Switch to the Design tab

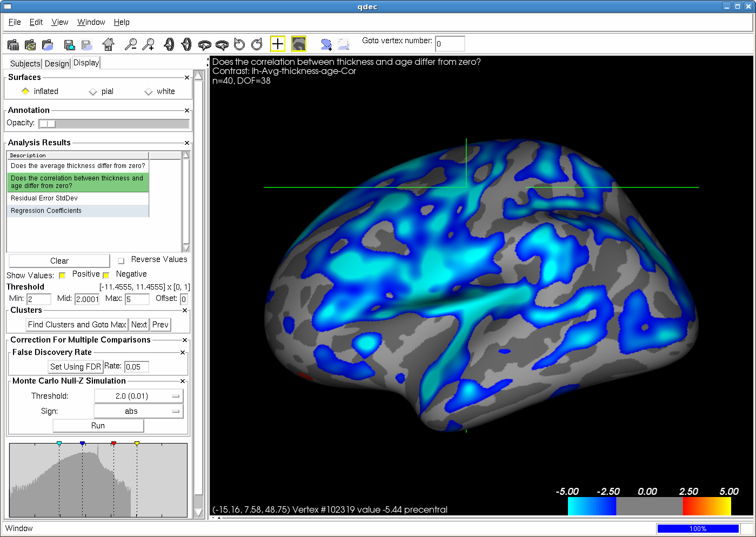pyautogui.click(x=57, y=63)
